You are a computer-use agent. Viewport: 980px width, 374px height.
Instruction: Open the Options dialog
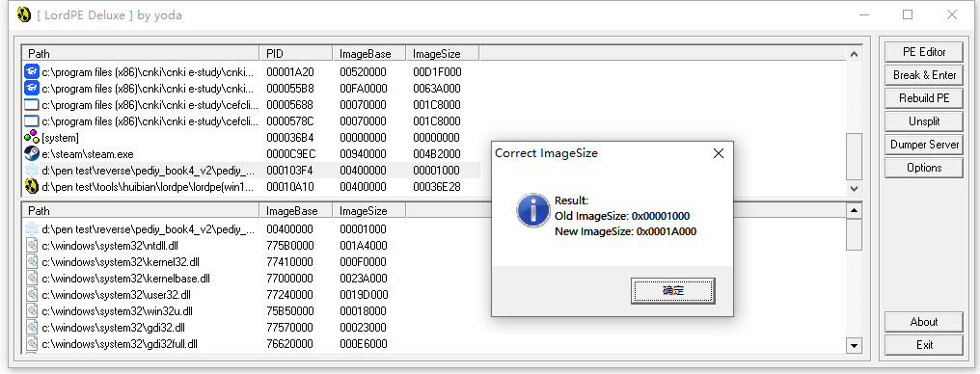point(924,168)
